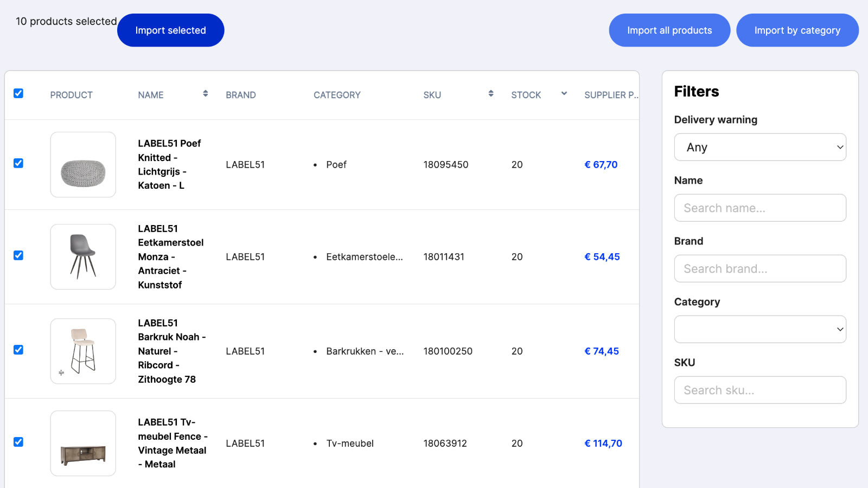Viewport: 868px width, 488px height.
Task: Select the NAME column header
Action: click(151, 95)
